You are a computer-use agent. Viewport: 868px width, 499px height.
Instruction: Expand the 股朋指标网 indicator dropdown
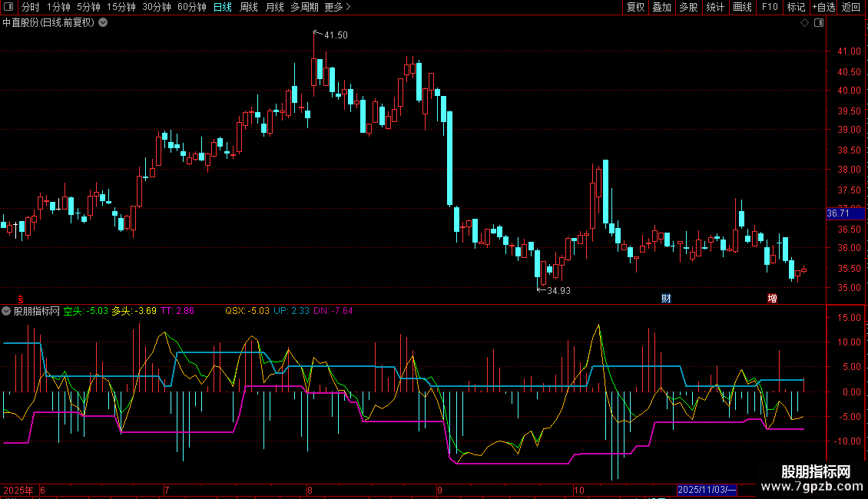pos(7,312)
